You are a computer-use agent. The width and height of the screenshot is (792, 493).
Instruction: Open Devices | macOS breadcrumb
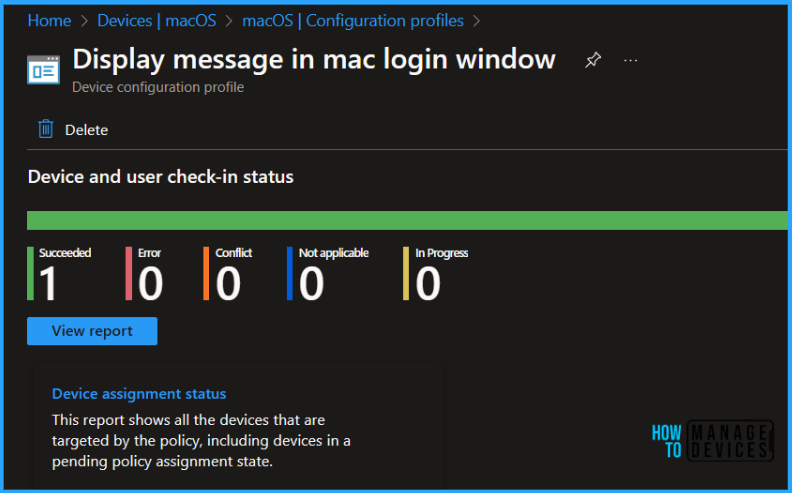[x=157, y=21]
